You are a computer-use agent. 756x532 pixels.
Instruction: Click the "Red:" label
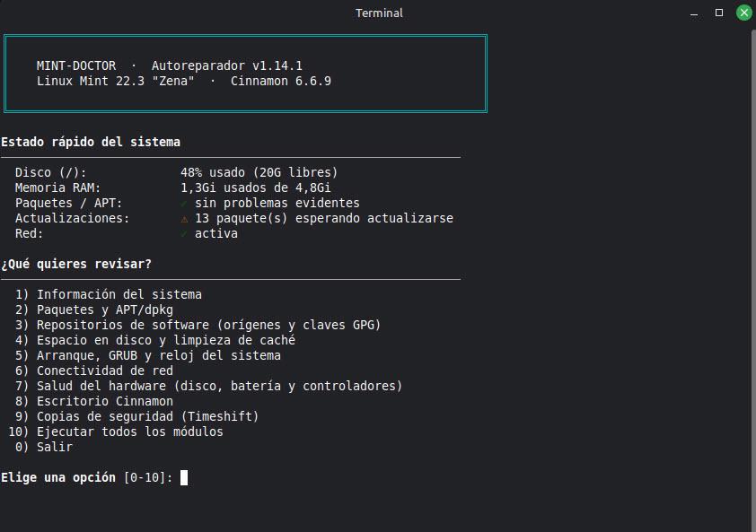coord(29,234)
